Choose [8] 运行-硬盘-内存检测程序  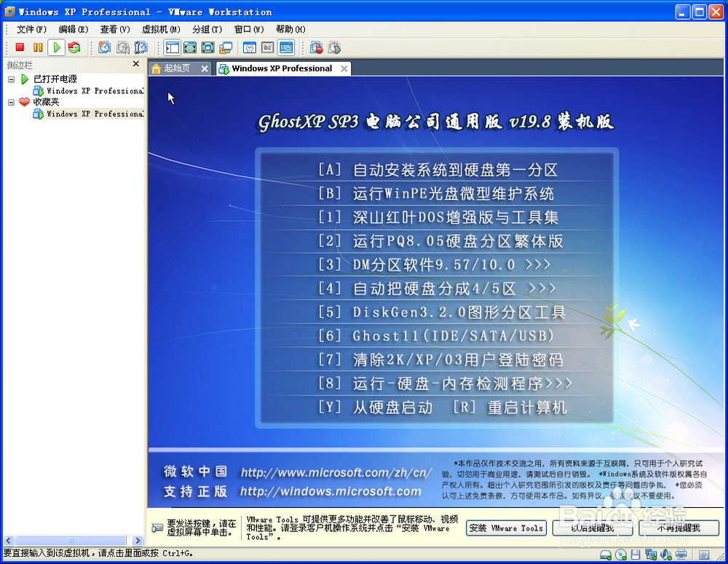[x=445, y=384]
